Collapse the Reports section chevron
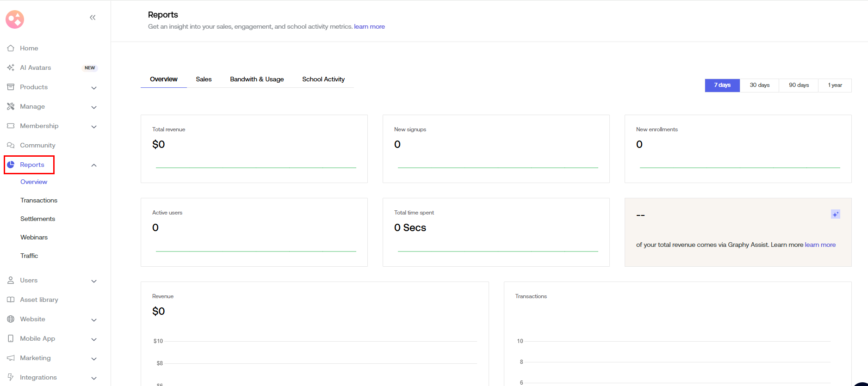This screenshot has width=868, height=386. tap(94, 165)
